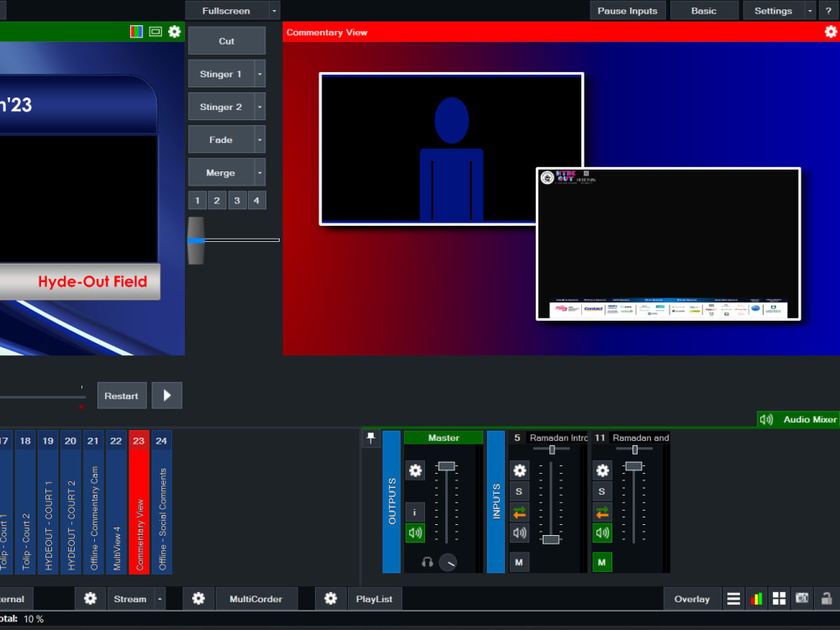
Task: Expand the Stinger 2 dropdown arrow
Action: point(260,107)
